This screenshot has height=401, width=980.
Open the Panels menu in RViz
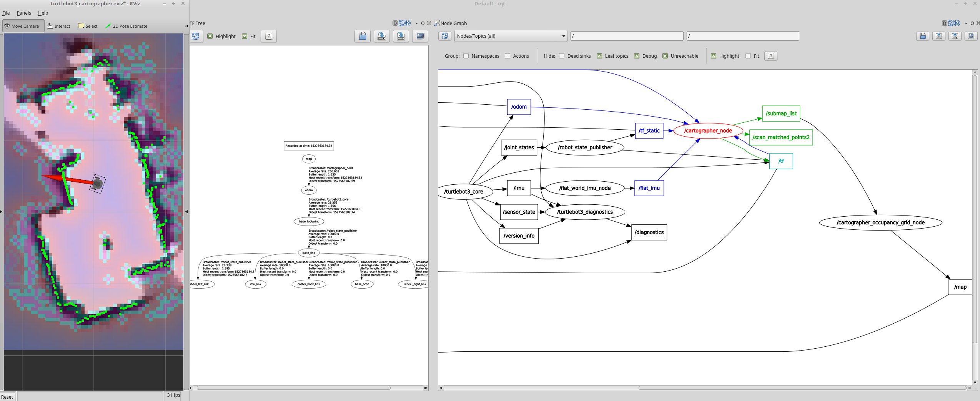click(24, 13)
